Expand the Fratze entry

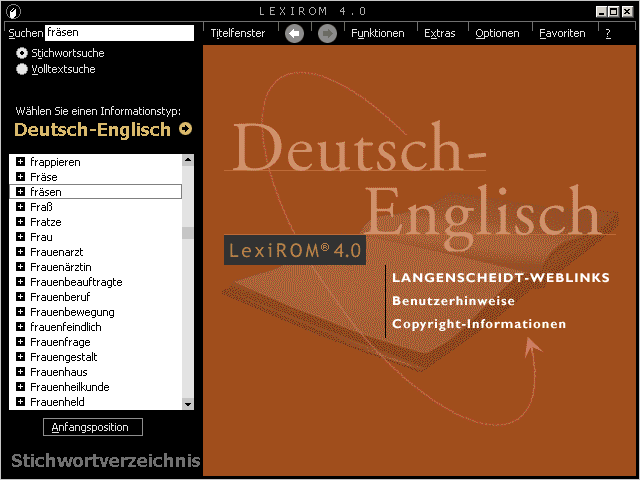[20, 222]
